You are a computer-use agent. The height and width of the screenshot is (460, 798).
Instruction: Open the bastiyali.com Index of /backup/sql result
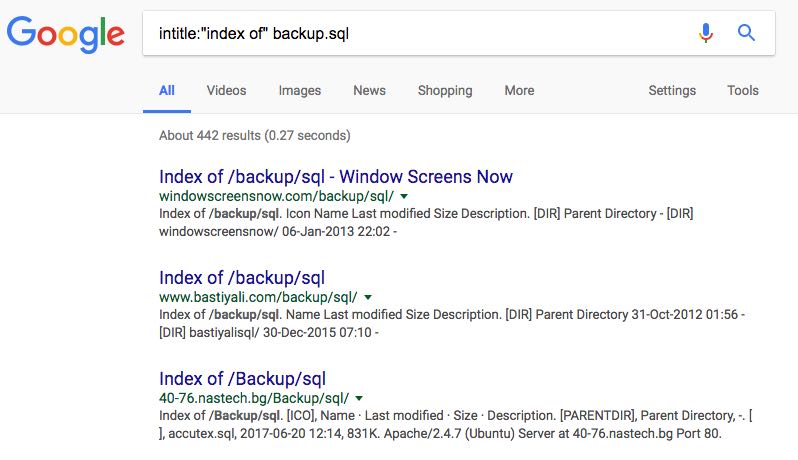click(242, 278)
